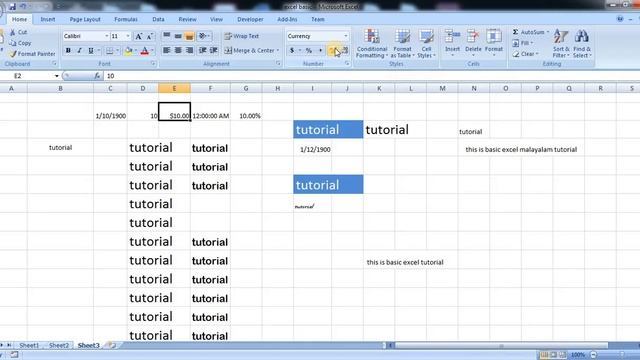Viewport: 640px width, 360px height.
Task: Click the Copy command
Action: coord(20,43)
